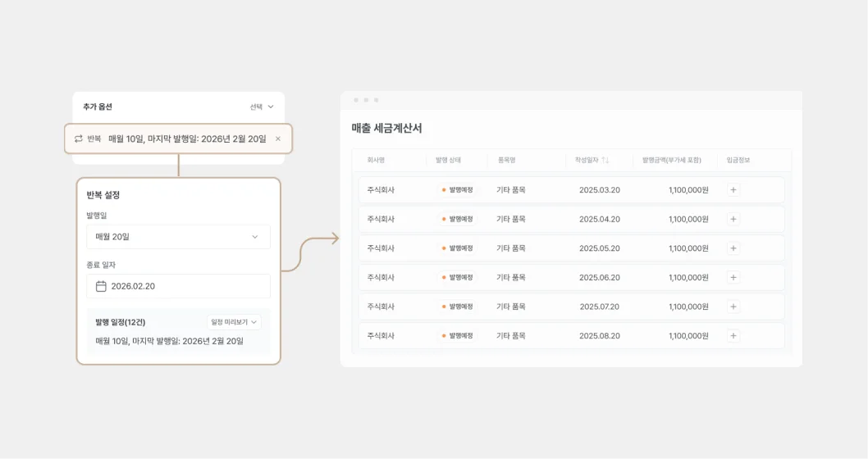Click the plus icon in the 2025.06.20 row
The image size is (868, 459).
[x=733, y=277]
